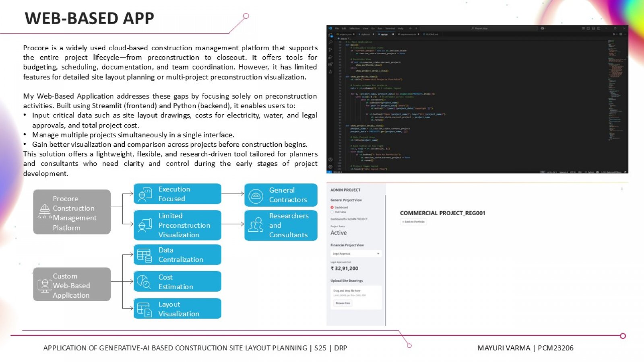Viewport: 644px width, 362px height.
Task: Open View menu in VS Code
Action: 365,29
